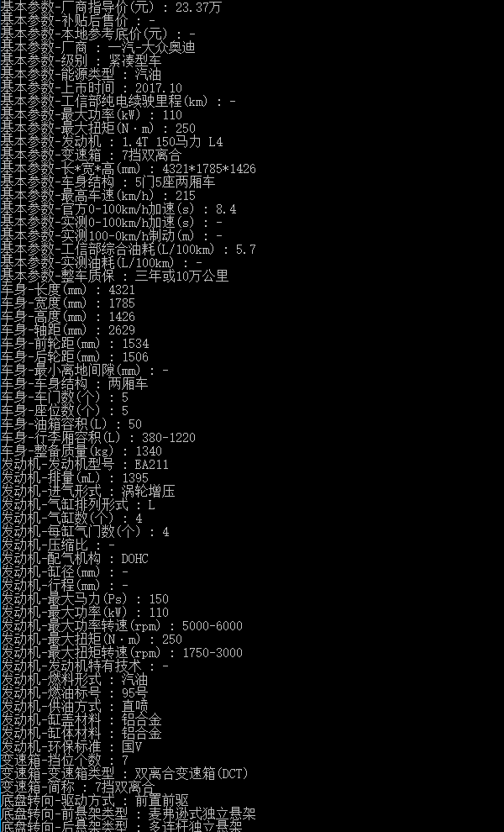Viewport: 504px width, 832px height.
Task: Click the 车身结构 5门5座两厢车 line
Action: pos(108,182)
